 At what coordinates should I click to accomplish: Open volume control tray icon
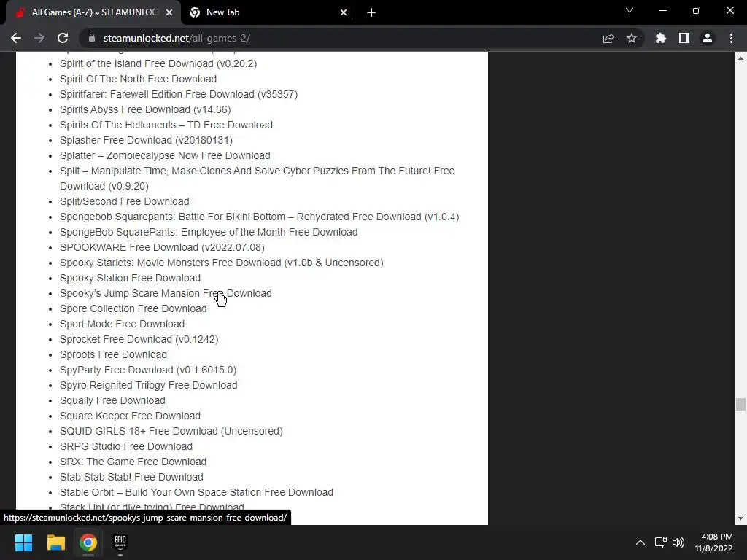678,542
